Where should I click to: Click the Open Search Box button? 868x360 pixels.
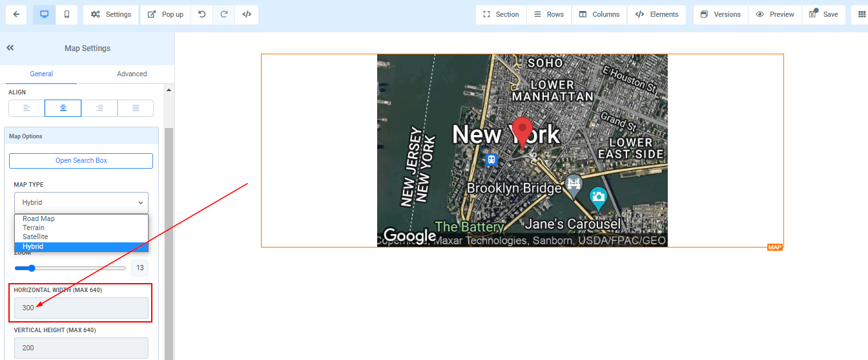(81, 160)
